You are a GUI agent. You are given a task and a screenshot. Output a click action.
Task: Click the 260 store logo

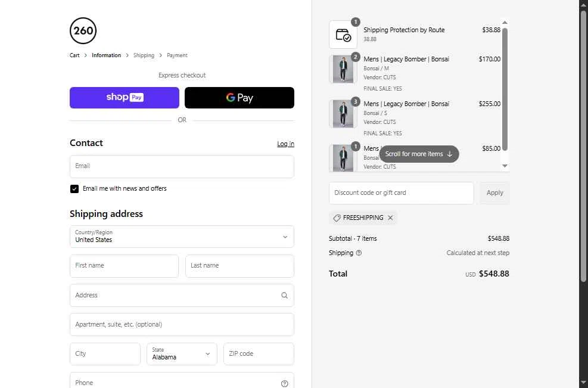coord(83,31)
